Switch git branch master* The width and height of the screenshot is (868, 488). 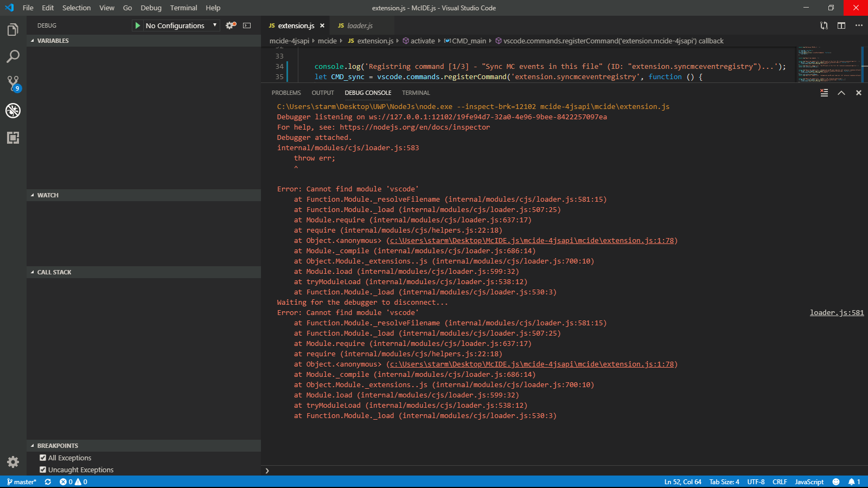tap(22, 481)
